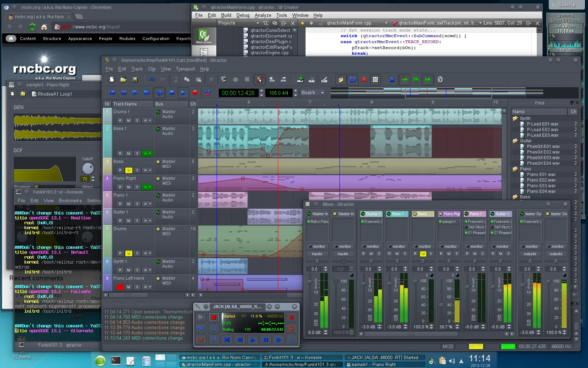This screenshot has width=588, height=368.
Task: Open the Connections window red icon in toolbar
Action: (364, 80)
